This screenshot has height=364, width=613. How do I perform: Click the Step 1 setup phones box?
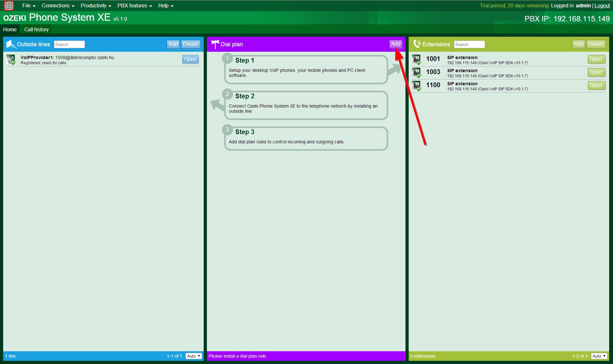pos(306,70)
